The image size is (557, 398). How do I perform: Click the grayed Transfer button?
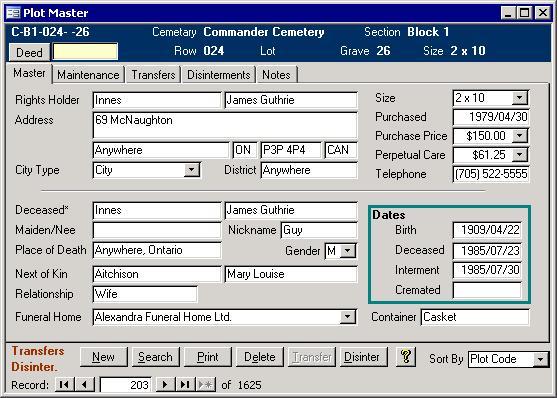(x=312, y=357)
